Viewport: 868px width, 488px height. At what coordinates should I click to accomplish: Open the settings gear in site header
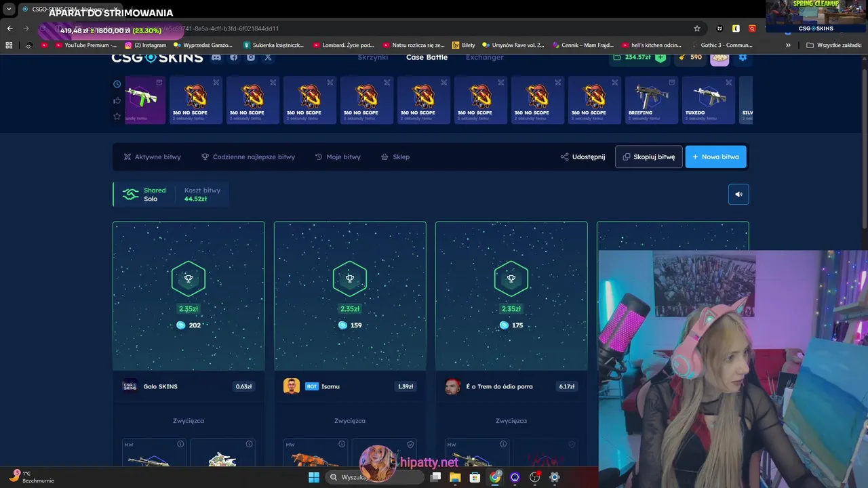click(743, 58)
